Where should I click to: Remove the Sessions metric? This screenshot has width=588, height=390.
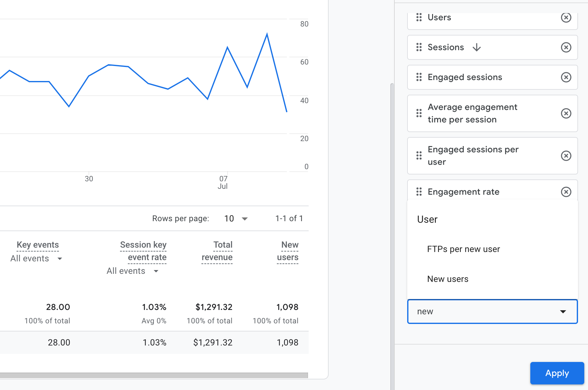[x=566, y=47]
